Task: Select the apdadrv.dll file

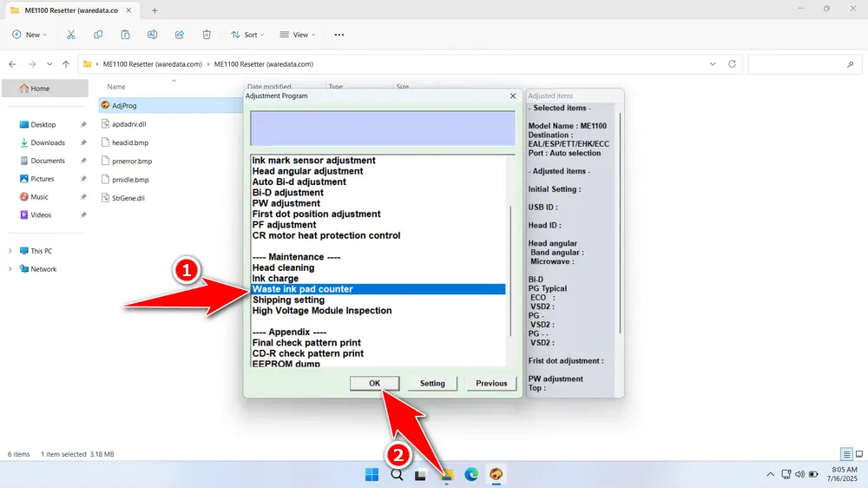Action: (129, 124)
